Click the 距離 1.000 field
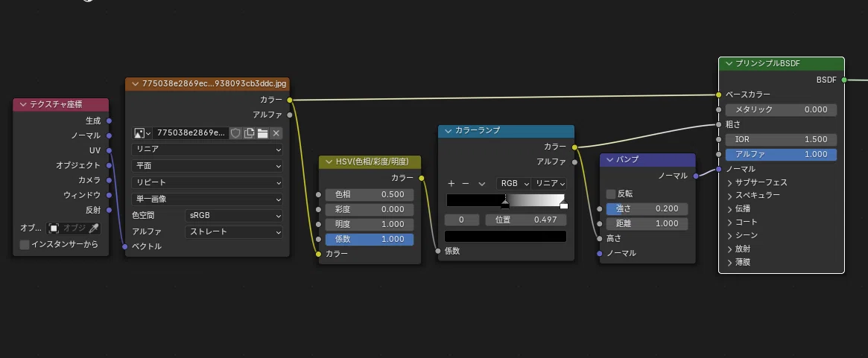868x358 pixels. coord(647,223)
